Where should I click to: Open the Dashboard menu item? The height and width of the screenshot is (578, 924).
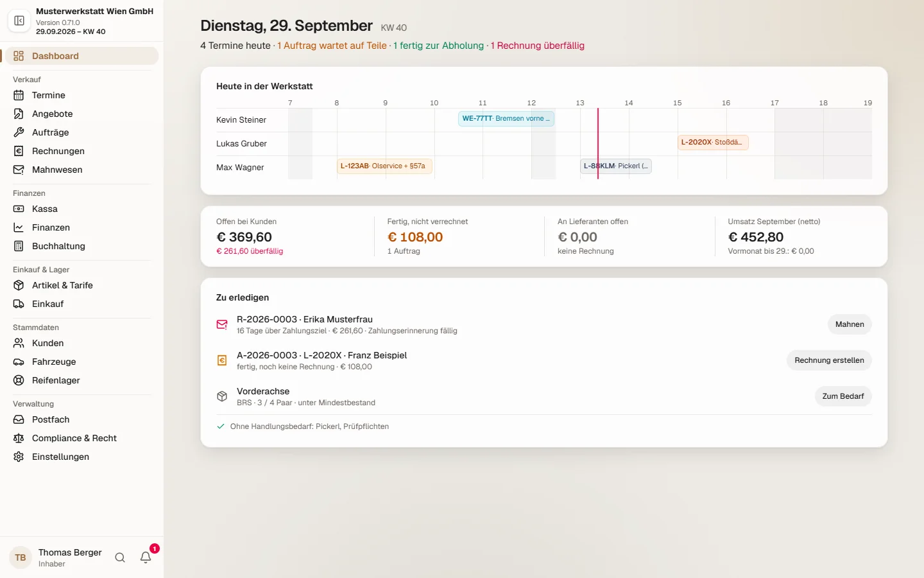click(x=82, y=56)
